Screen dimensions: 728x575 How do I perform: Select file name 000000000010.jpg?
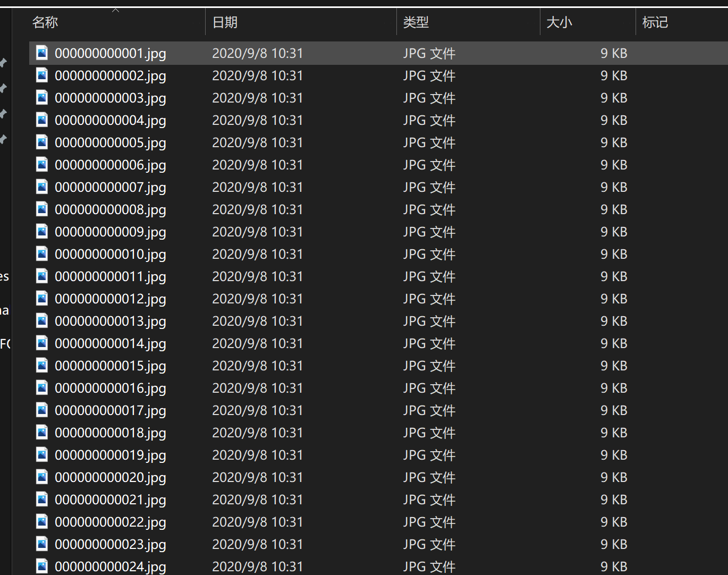coord(111,255)
